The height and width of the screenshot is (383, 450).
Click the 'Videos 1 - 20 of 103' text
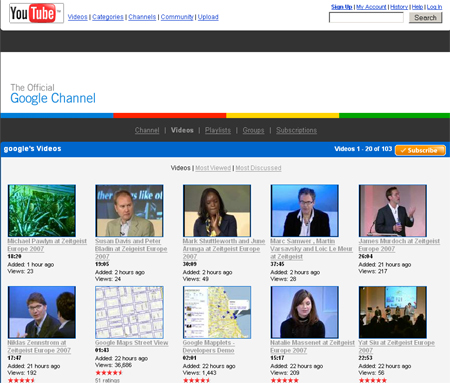click(x=363, y=149)
